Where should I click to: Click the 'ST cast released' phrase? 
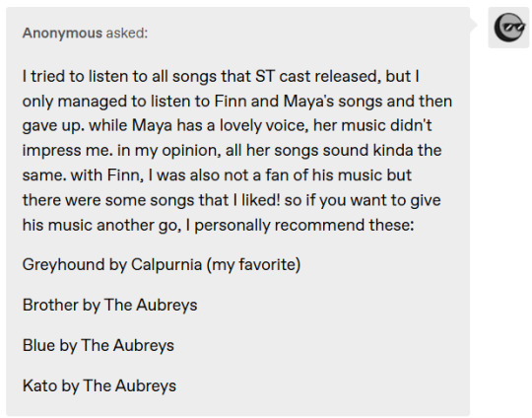316,76
